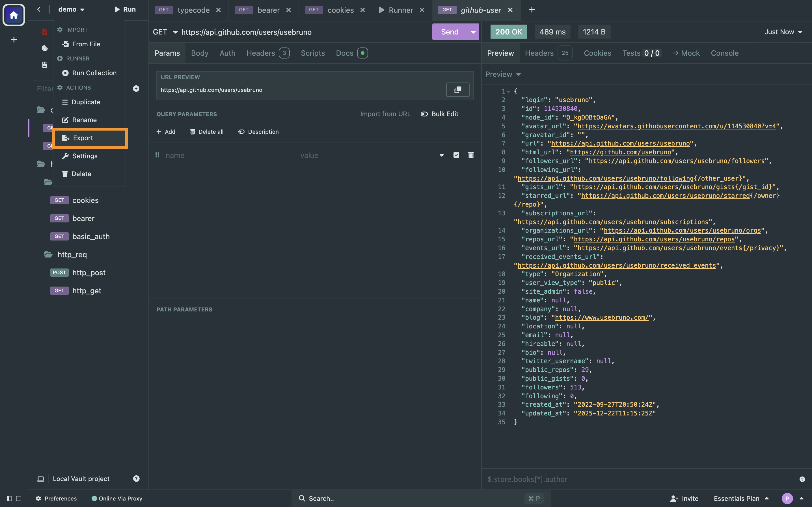Select Export from the context menu
The width and height of the screenshot is (812, 507).
(83, 138)
